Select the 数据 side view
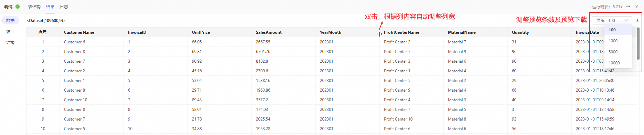The width and height of the screenshot is (644, 135). (x=10, y=21)
